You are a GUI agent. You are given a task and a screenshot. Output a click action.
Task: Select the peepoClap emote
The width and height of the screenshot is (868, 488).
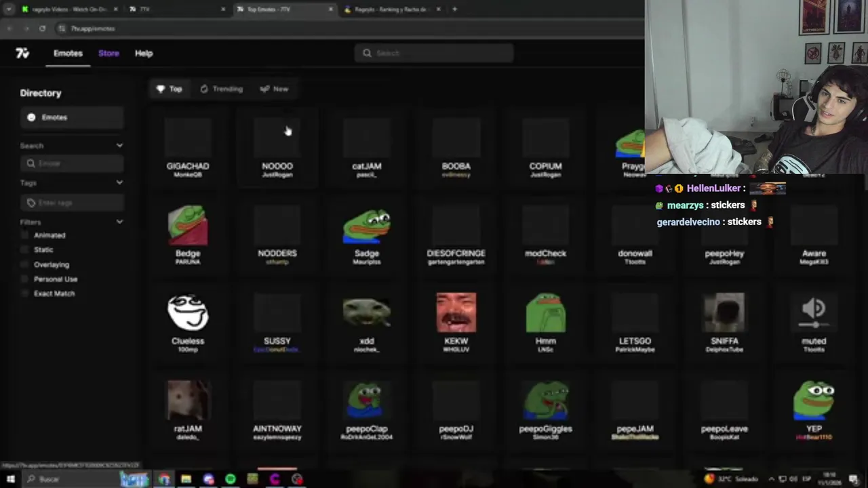367,410
